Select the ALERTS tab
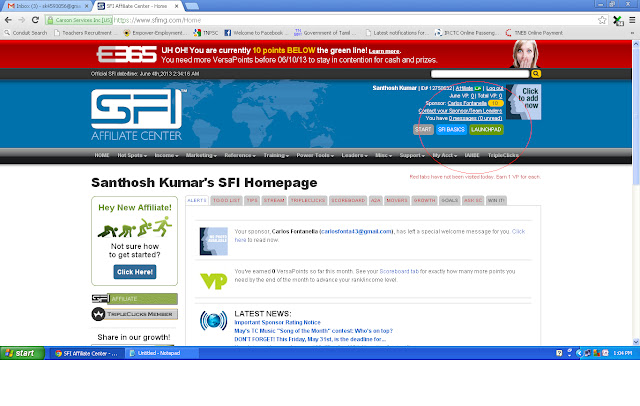 point(197,200)
